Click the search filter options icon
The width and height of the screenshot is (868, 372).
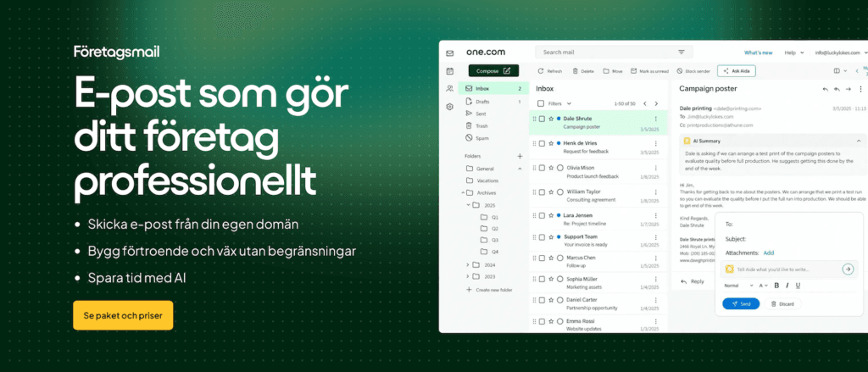682,52
